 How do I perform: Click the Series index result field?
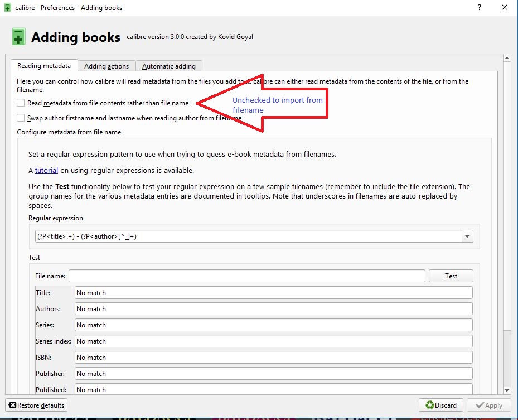point(274,341)
